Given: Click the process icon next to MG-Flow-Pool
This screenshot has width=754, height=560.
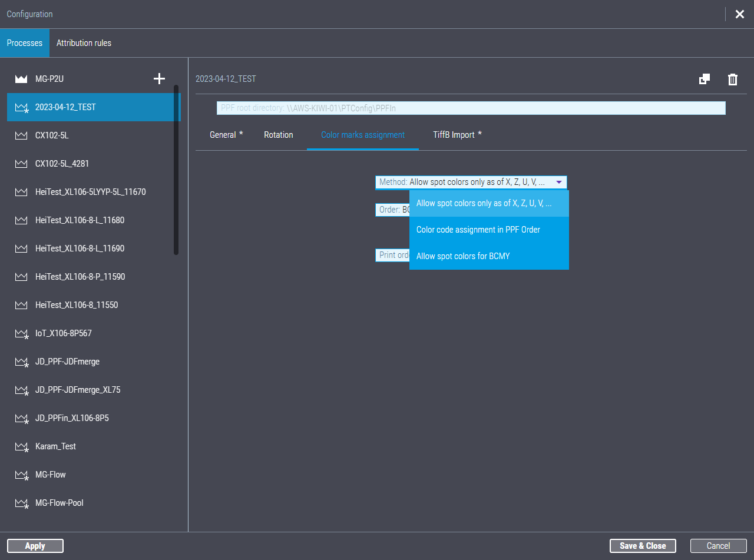Looking at the screenshot, I should tap(21, 502).
